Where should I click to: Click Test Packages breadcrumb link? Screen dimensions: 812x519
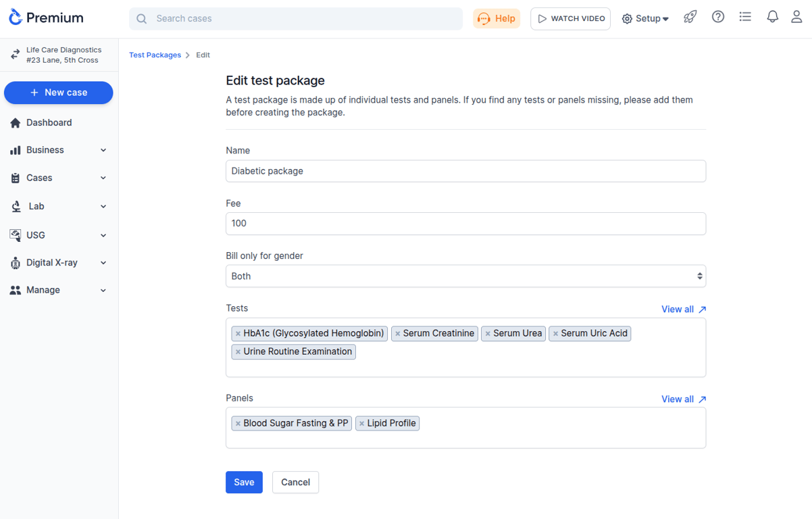pos(155,55)
